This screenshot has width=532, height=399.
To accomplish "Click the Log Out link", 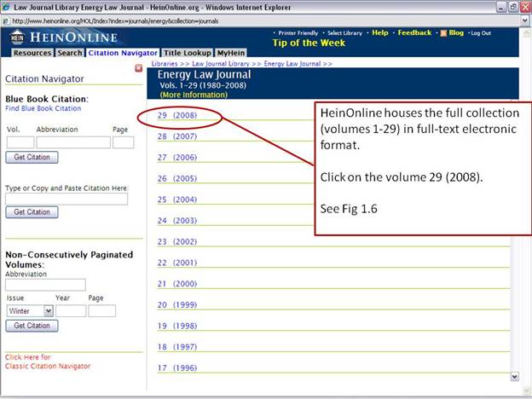I will click(481, 33).
